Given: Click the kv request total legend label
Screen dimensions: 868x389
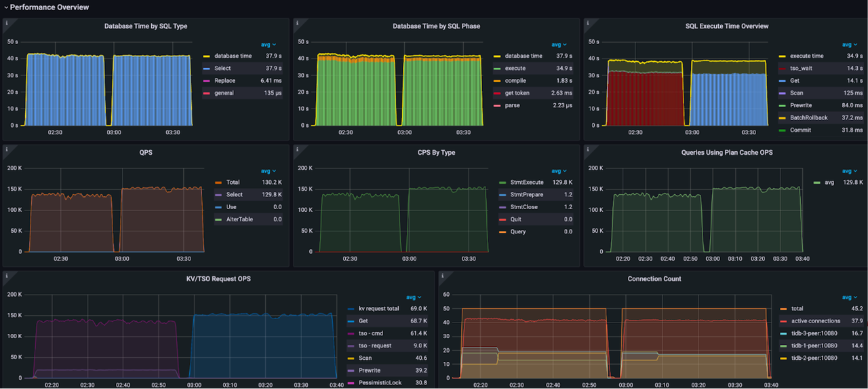Looking at the screenshot, I should tap(378, 309).
